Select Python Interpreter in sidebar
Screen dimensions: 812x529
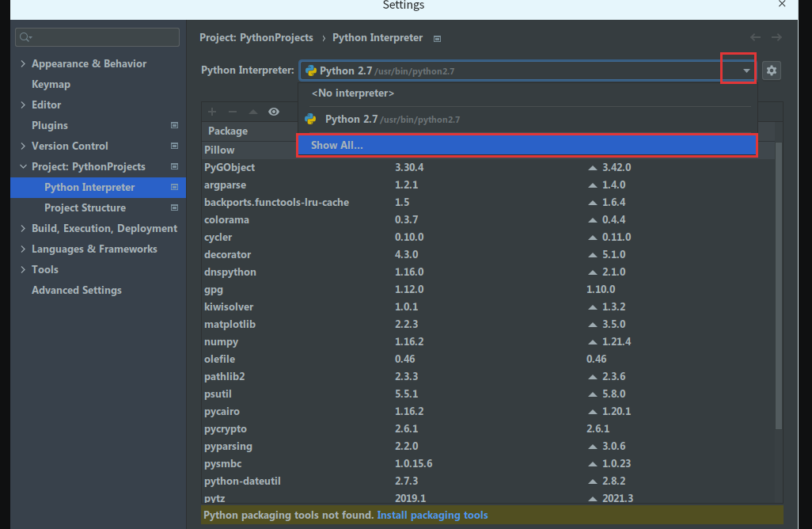pyautogui.click(x=98, y=187)
